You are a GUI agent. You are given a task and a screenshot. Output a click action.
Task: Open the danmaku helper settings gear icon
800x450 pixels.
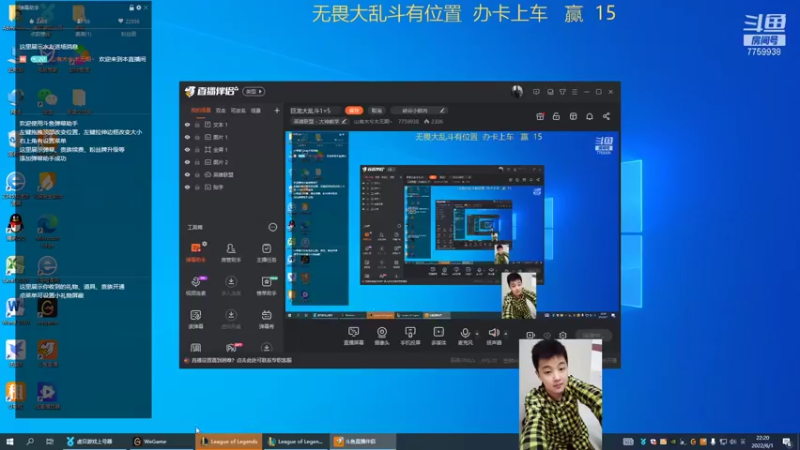tap(139, 8)
